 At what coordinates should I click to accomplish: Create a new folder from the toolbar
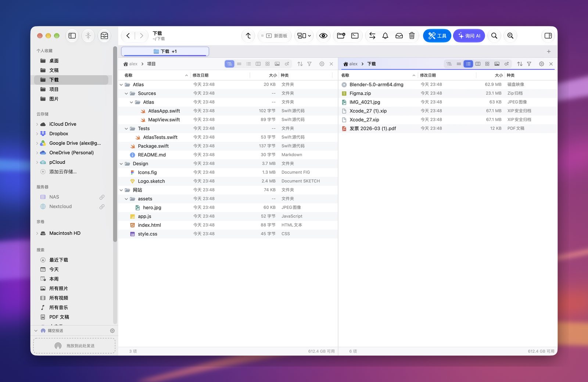click(341, 36)
